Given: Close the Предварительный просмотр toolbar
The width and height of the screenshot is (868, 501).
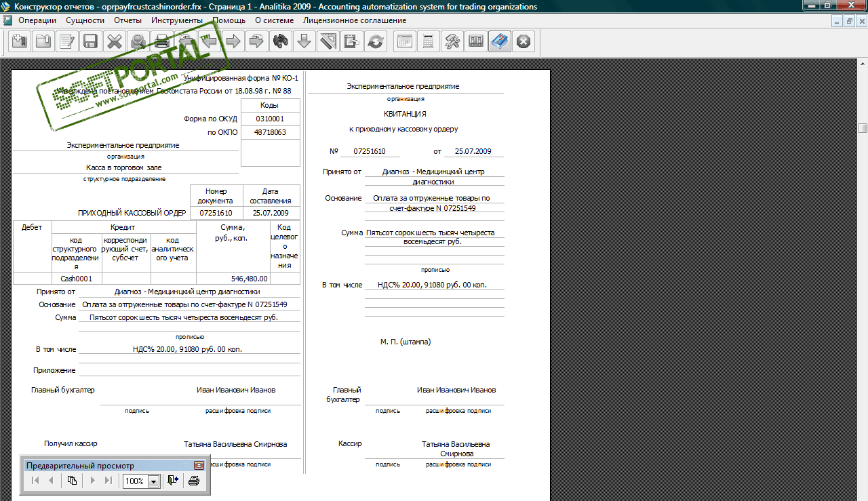Looking at the screenshot, I should pyautogui.click(x=199, y=466).
